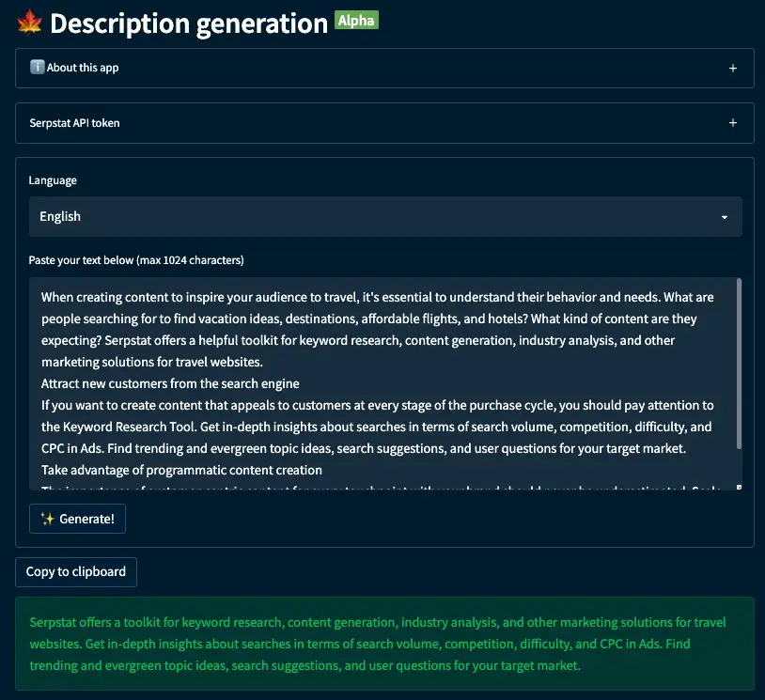The height and width of the screenshot is (700, 765).
Task: Click the green Alpha badge
Action: 356,21
